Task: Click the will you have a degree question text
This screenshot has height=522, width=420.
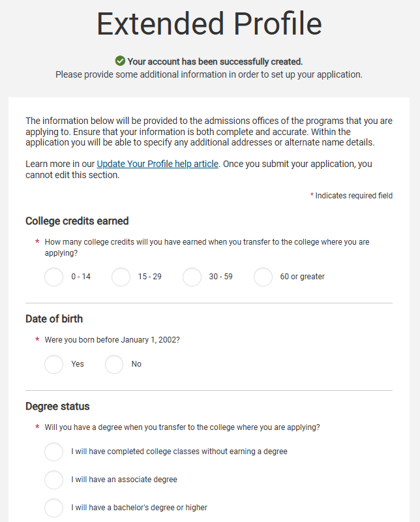Action: [182, 427]
